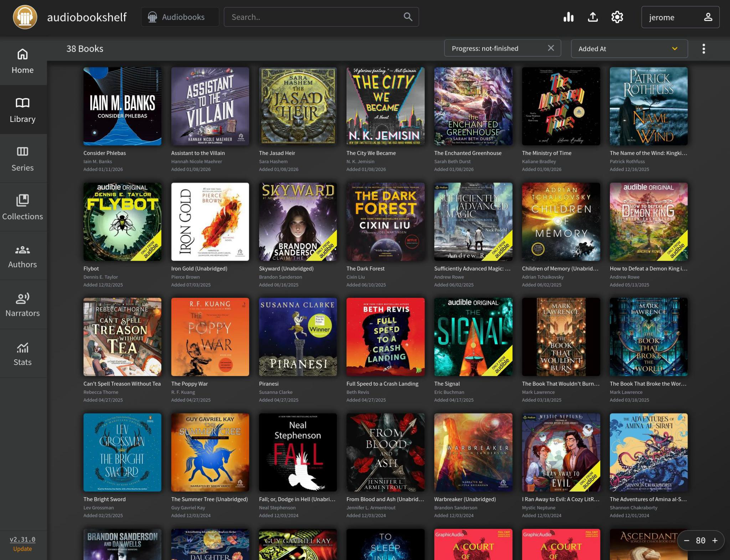Open the Narrators sidebar page
Image resolution: width=730 pixels, height=560 pixels.
[x=23, y=304]
